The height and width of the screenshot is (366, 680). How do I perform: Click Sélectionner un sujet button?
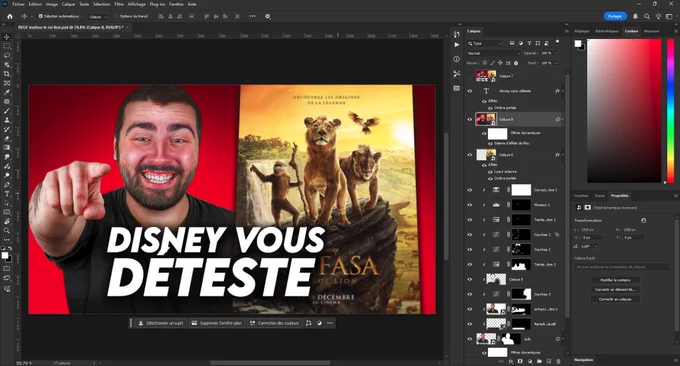[161, 323]
